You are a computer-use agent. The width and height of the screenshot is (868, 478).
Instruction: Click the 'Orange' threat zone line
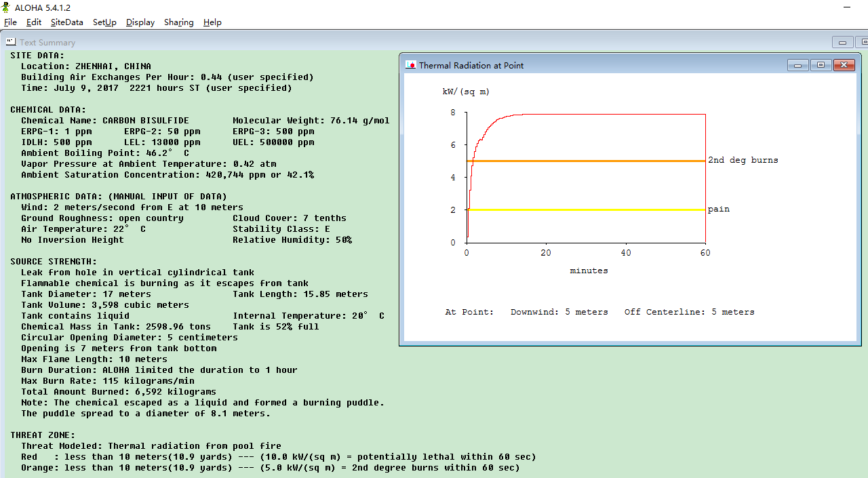coord(271,468)
